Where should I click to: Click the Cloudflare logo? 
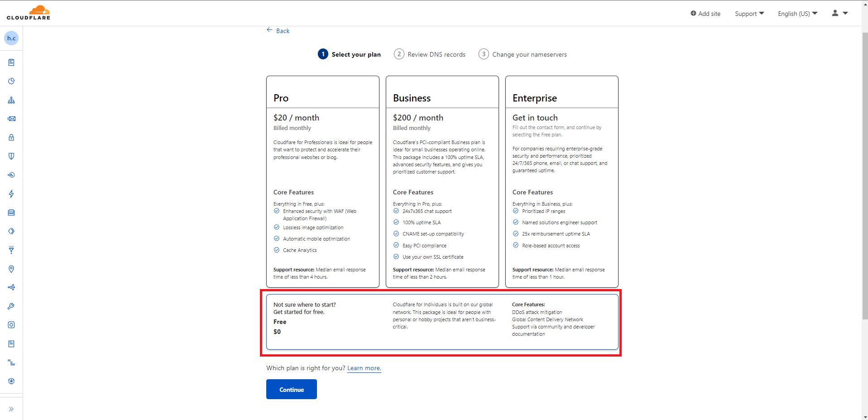pyautogui.click(x=29, y=13)
